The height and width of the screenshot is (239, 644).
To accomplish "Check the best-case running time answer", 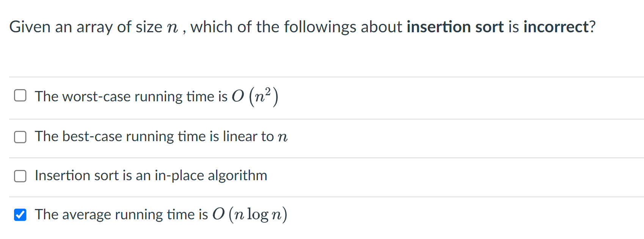I will pos(20,137).
